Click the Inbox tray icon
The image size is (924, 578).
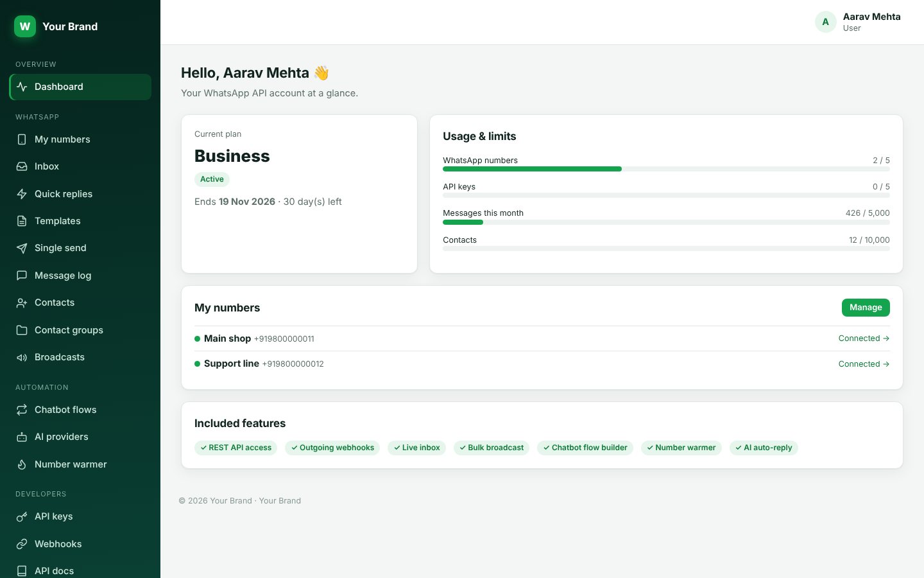[22, 166]
